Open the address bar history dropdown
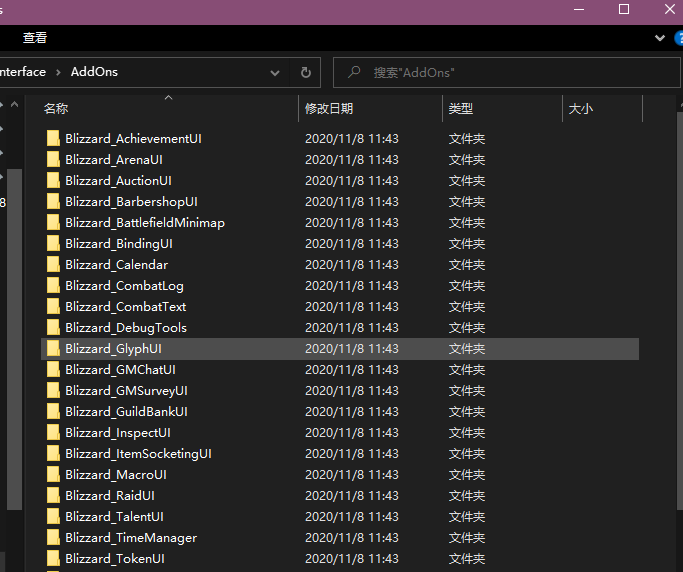This screenshot has height=572, width=683. (x=274, y=73)
